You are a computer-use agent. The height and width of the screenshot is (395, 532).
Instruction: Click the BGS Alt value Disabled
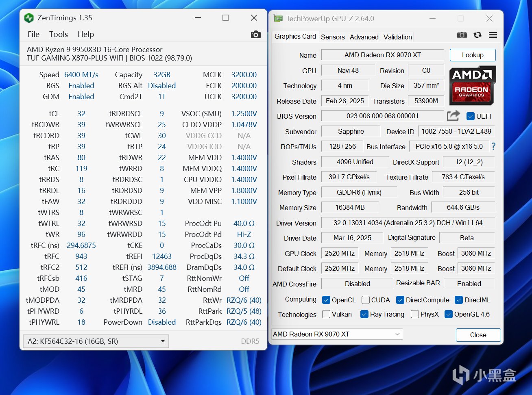[x=162, y=86]
